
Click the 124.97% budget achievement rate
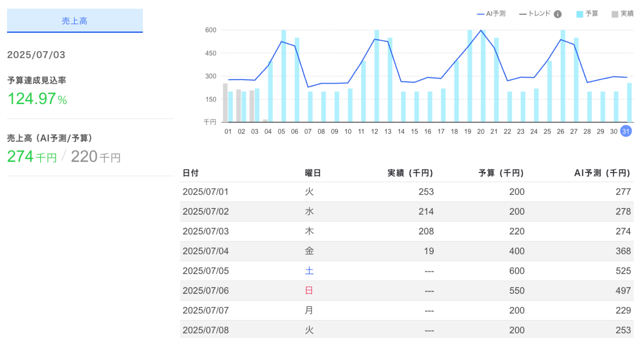click(x=37, y=99)
